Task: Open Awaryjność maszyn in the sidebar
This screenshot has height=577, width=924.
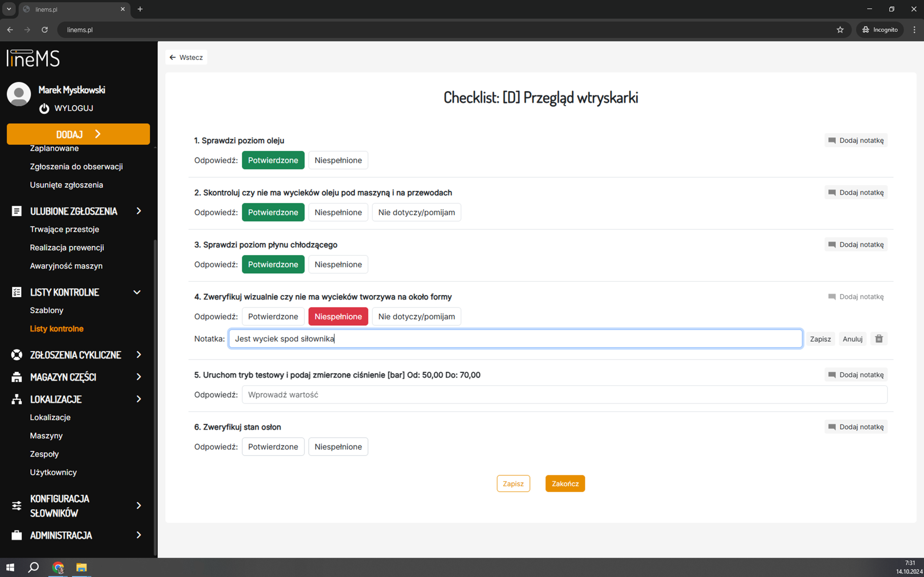Action: [x=66, y=266]
